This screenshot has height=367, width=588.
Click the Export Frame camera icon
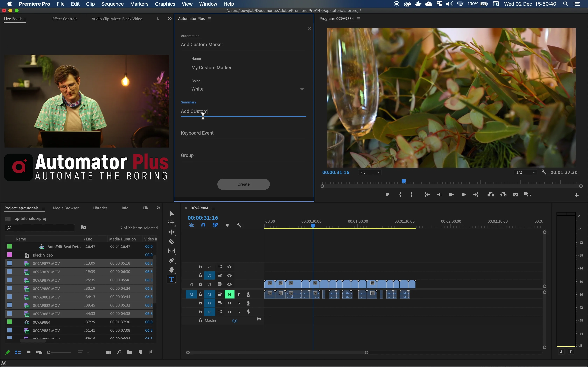point(515,194)
